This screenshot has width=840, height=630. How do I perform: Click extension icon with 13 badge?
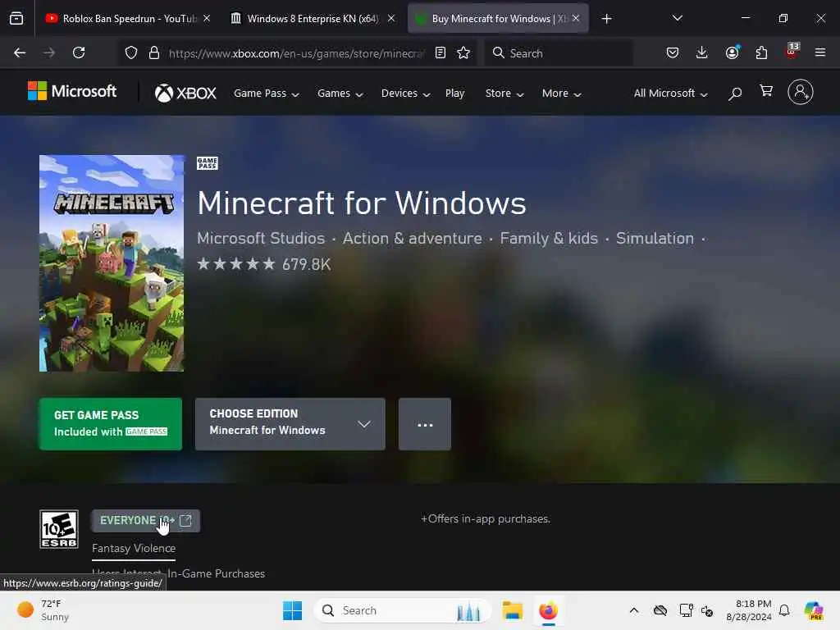pyautogui.click(x=792, y=52)
